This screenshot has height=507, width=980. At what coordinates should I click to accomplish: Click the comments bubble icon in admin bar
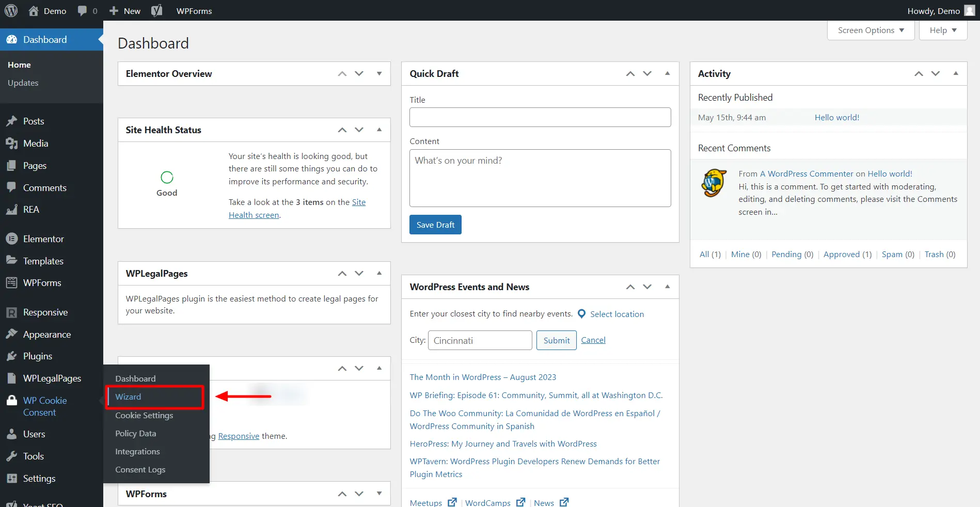point(82,11)
